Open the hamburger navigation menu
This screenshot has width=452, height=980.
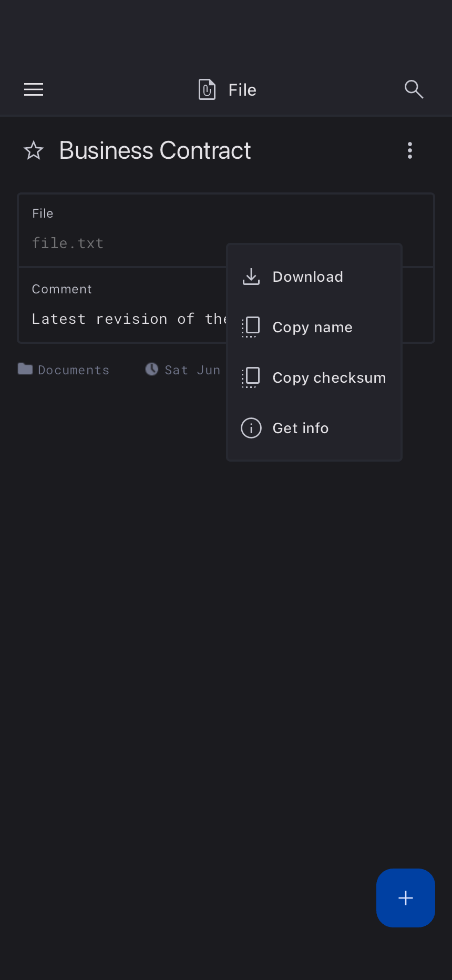[x=34, y=90]
